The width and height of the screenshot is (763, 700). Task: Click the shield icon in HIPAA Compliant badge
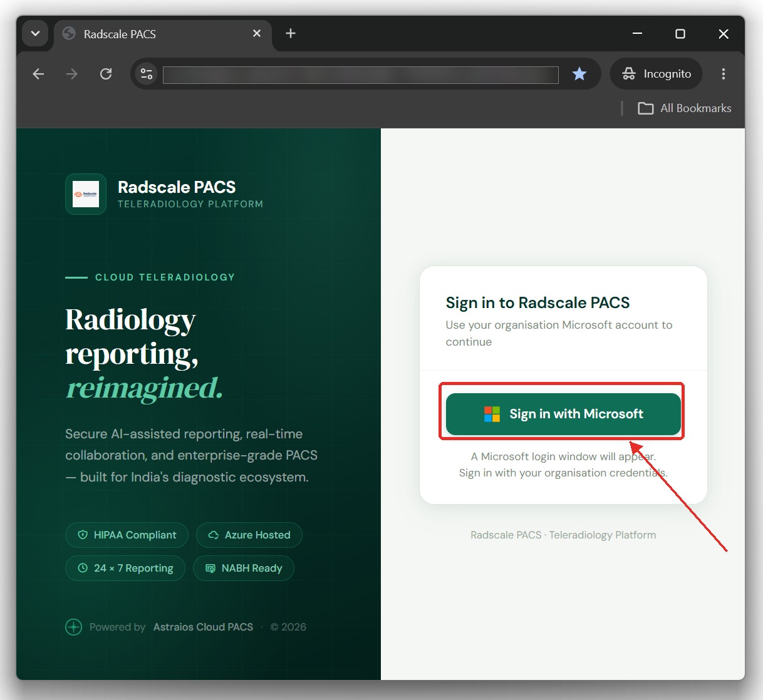pyautogui.click(x=82, y=535)
